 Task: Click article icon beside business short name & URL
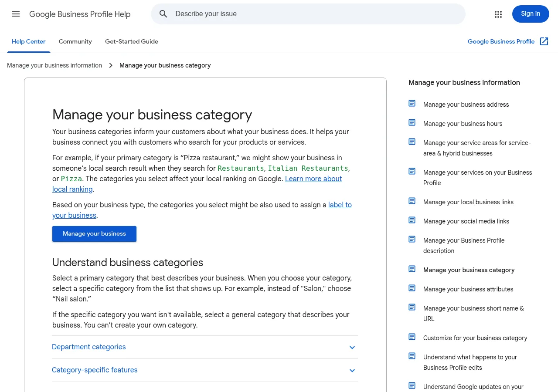(x=412, y=307)
